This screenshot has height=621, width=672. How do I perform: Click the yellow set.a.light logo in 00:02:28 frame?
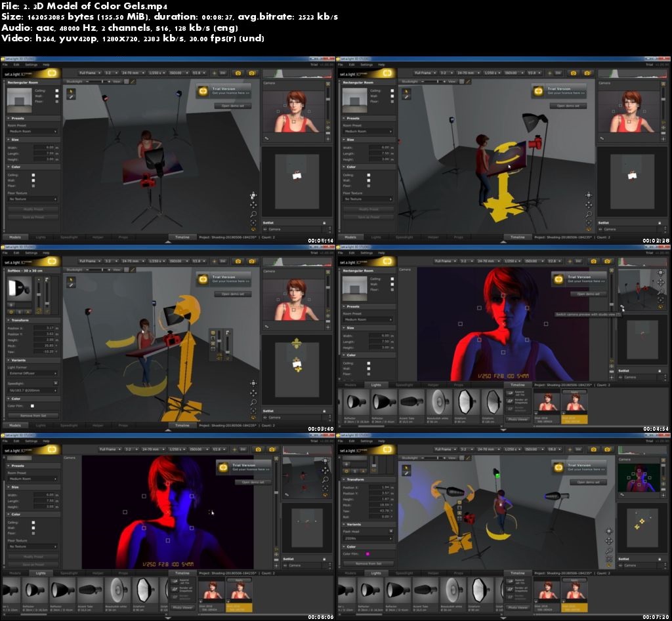click(387, 73)
